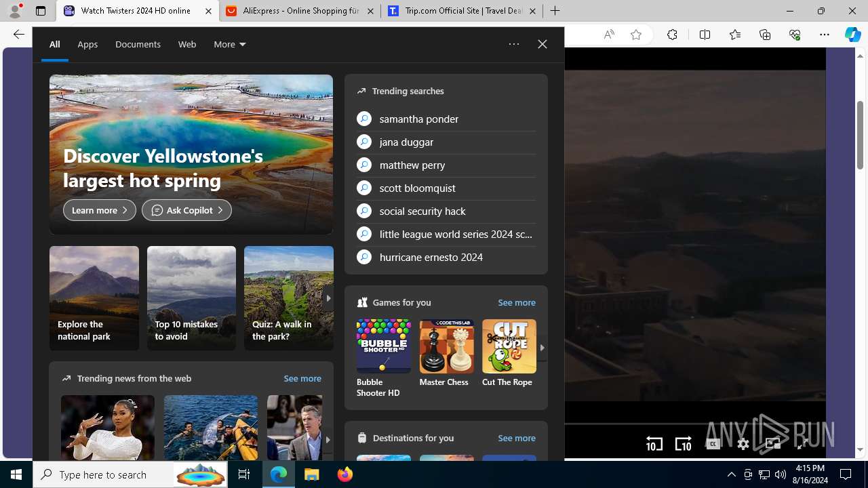Screen dimensions: 868x488
Task: Open Explore the national park card
Action: click(x=94, y=298)
